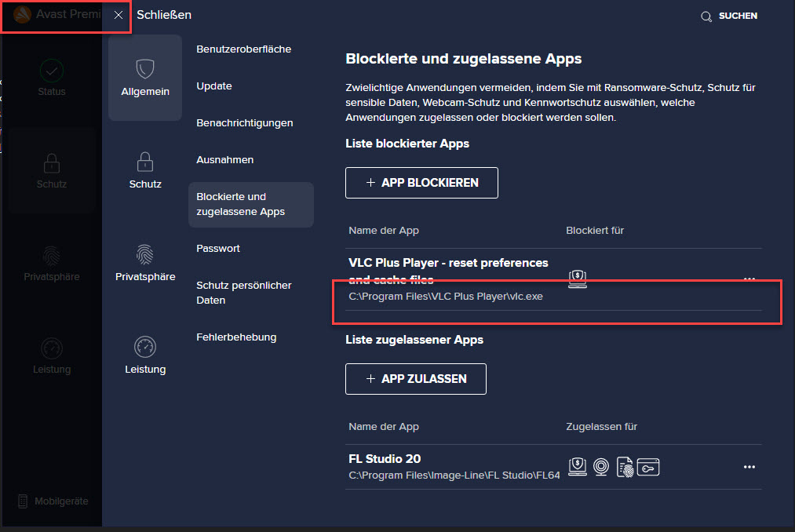Click Name der App header in allowed list
795x532 pixels.
click(384, 427)
